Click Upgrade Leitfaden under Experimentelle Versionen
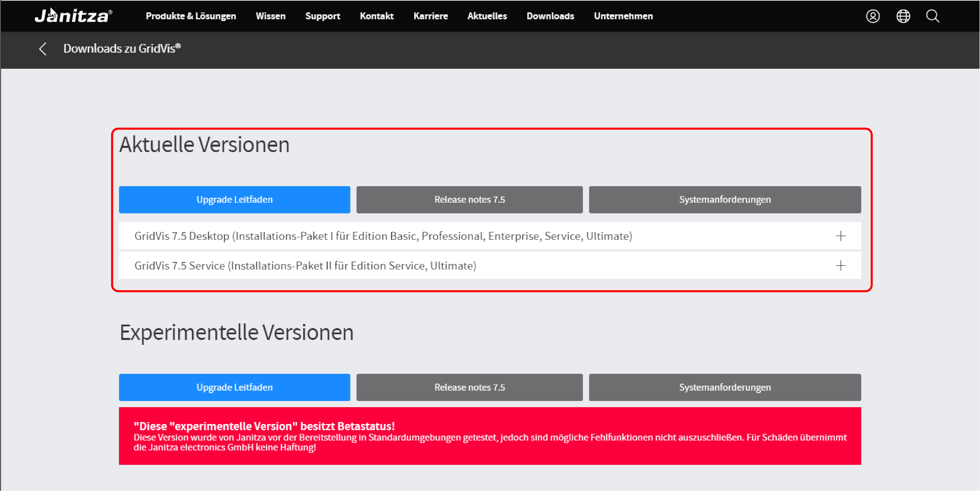This screenshot has height=491, width=980. tap(234, 387)
